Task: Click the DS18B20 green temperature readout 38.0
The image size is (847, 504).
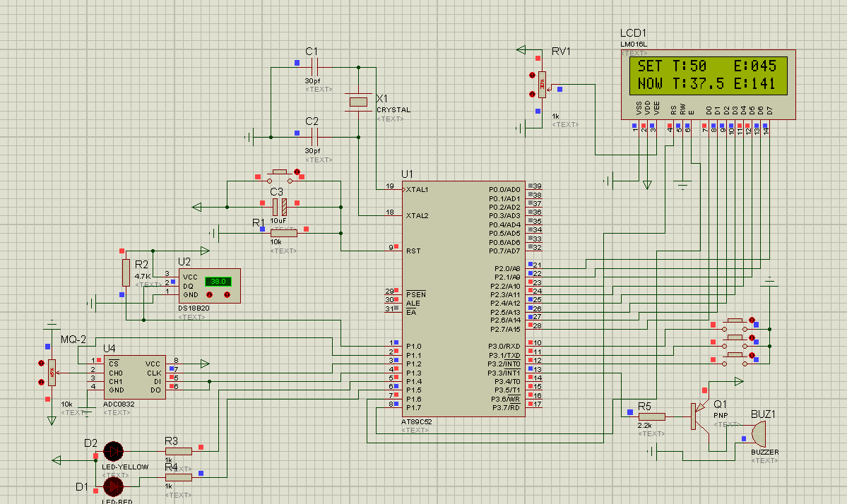Action: click(x=218, y=281)
